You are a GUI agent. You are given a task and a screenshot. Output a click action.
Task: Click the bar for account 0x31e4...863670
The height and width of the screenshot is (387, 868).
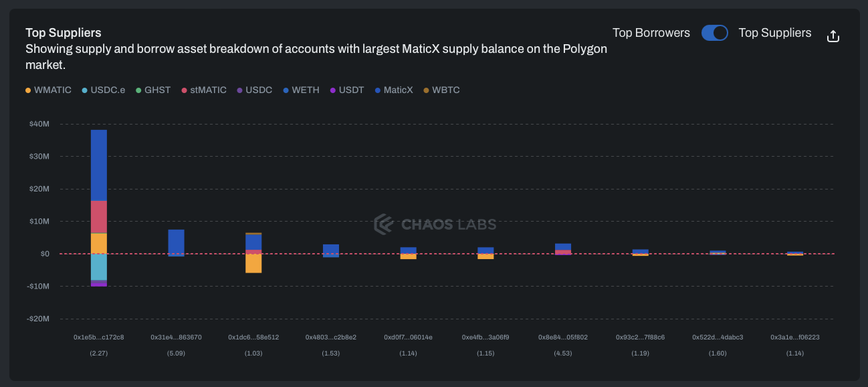click(176, 242)
